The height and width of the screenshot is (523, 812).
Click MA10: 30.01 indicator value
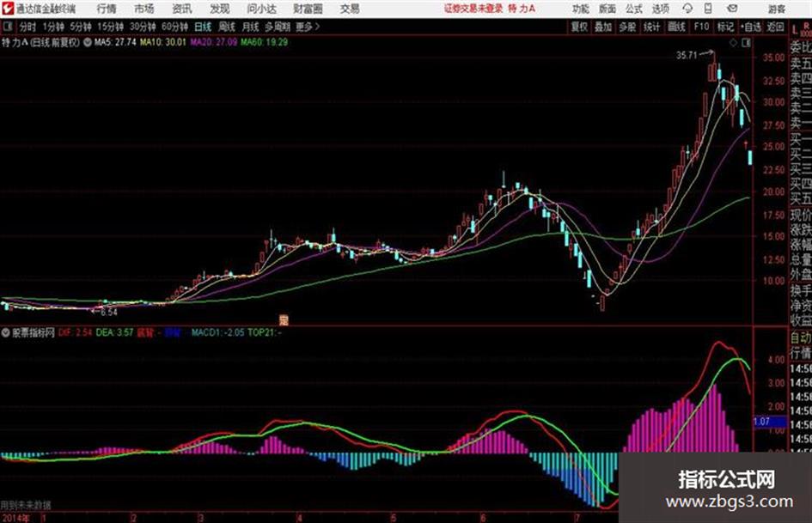click(162, 42)
